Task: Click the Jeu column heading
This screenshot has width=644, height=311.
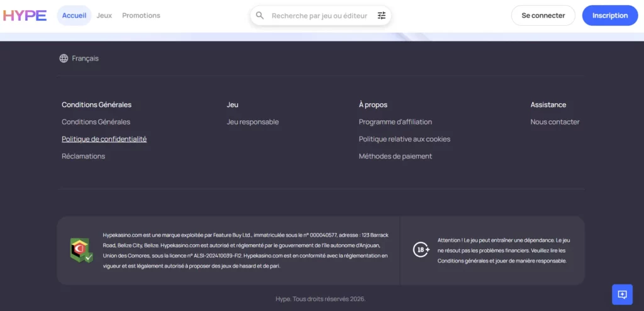Action: tap(233, 105)
